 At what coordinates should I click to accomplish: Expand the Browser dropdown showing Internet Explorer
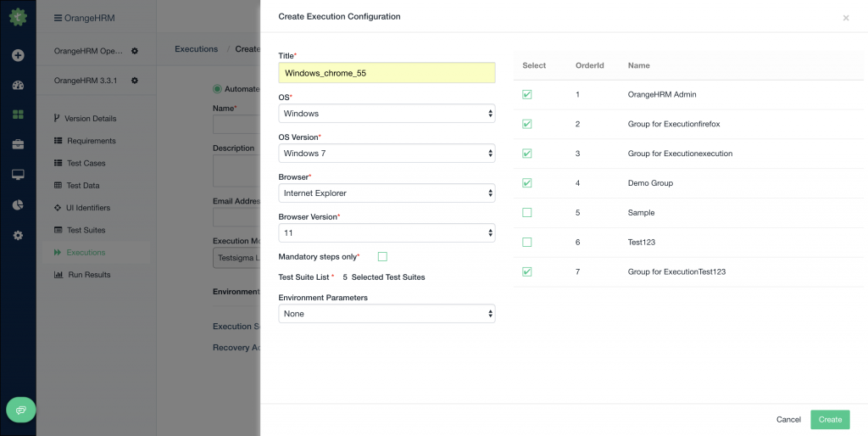pos(387,193)
